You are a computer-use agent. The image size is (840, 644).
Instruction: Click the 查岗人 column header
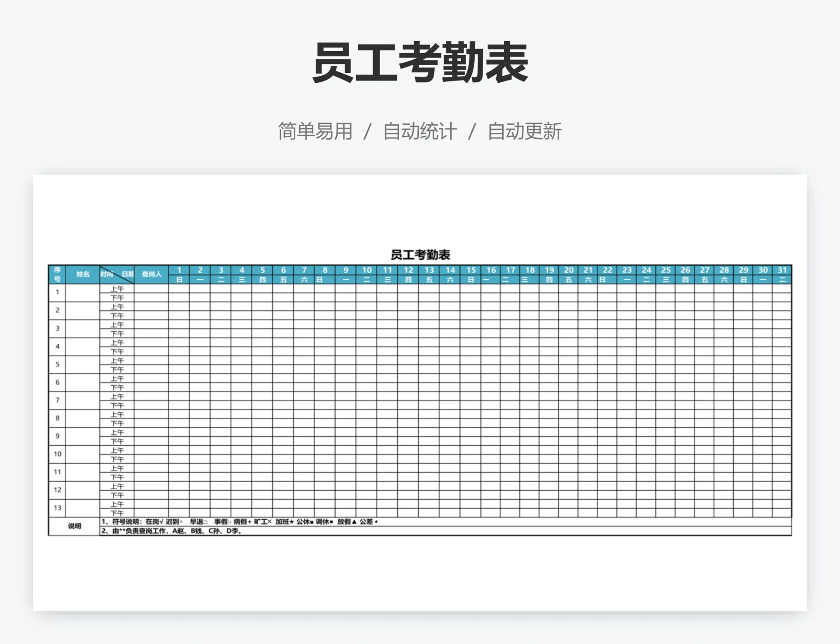point(150,274)
